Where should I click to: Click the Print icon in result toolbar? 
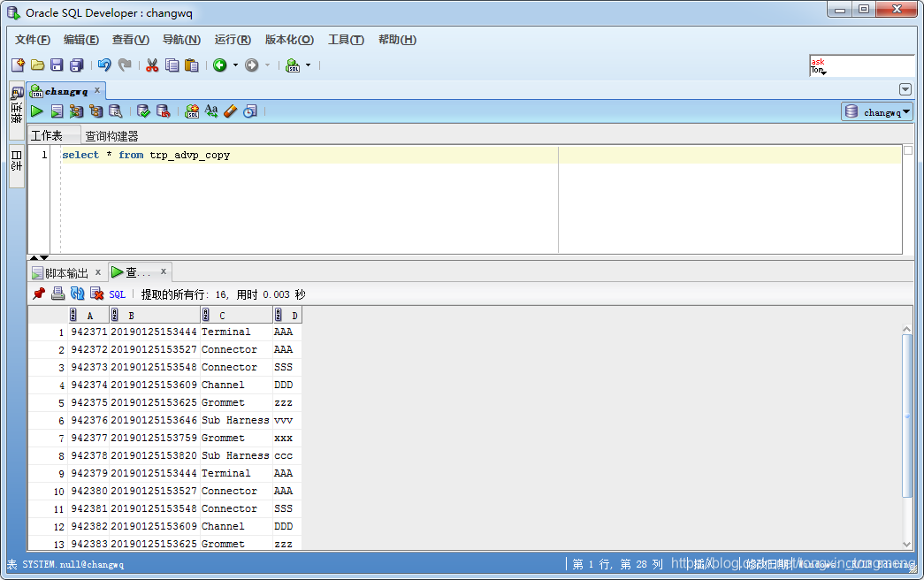57,293
